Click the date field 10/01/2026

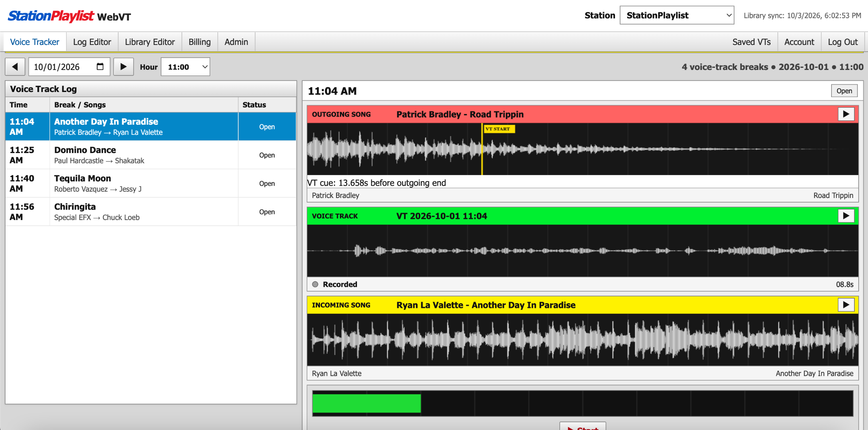(70, 67)
